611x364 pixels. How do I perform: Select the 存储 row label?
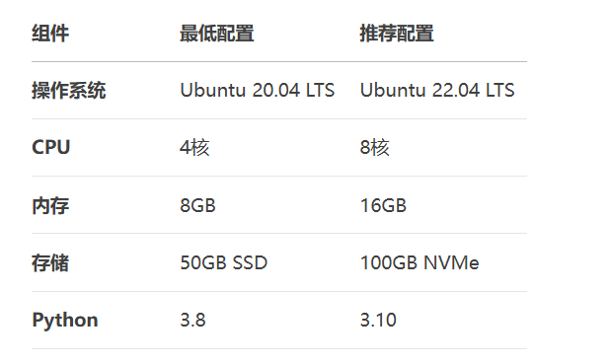pyautogui.click(x=50, y=262)
